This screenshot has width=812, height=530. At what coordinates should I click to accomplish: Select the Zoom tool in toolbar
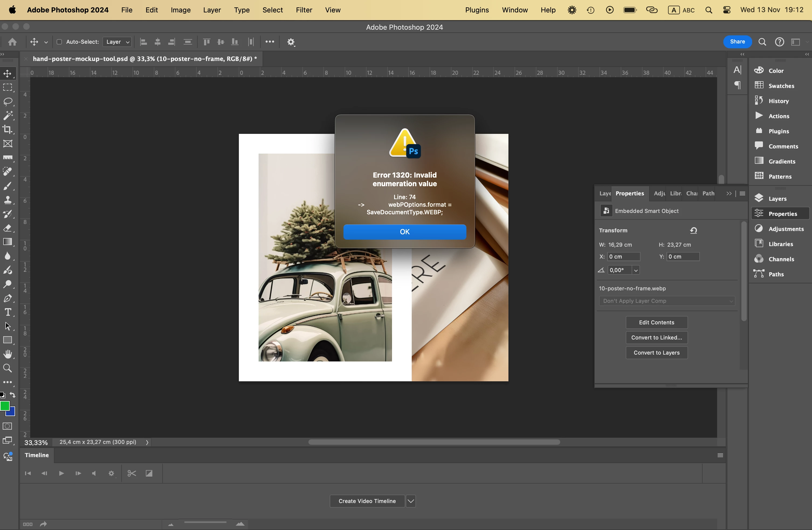pyautogui.click(x=8, y=368)
